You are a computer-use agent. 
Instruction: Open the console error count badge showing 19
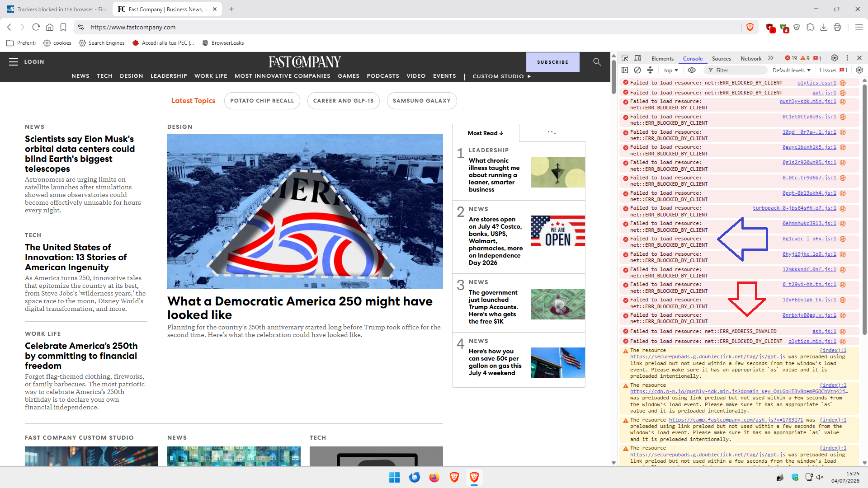791,58
